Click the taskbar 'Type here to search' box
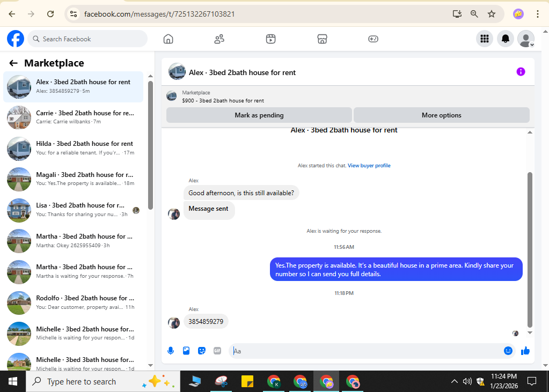This screenshot has height=392, width=549. [103, 381]
